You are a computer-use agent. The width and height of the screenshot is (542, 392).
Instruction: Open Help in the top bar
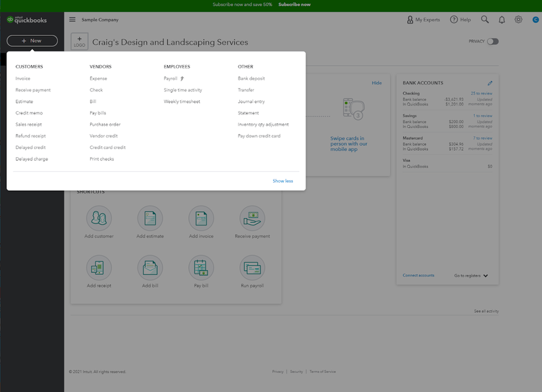pos(461,20)
